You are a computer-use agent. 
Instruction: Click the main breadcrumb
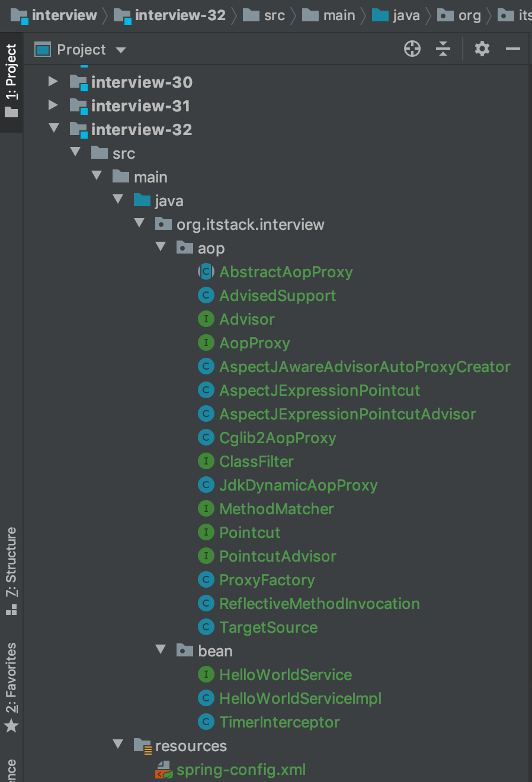[x=329, y=15]
